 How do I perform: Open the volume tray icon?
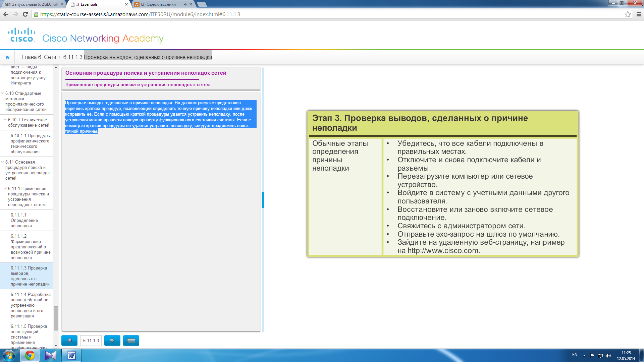pyautogui.click(x=608, y=355)
